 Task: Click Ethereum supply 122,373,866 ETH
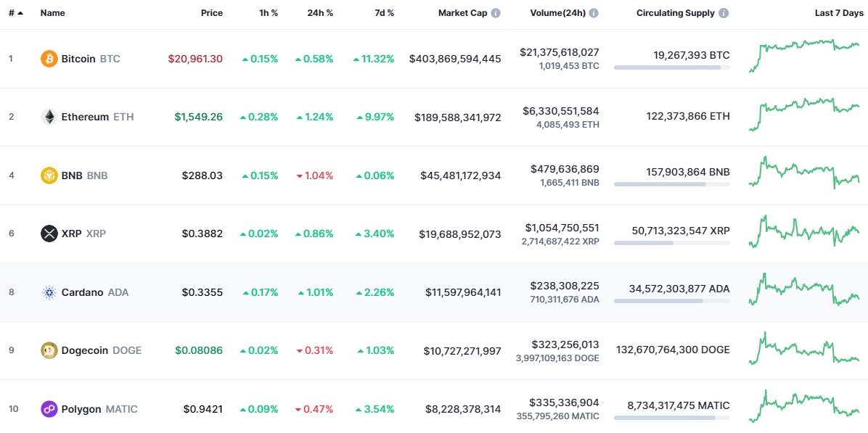(688, 116)
